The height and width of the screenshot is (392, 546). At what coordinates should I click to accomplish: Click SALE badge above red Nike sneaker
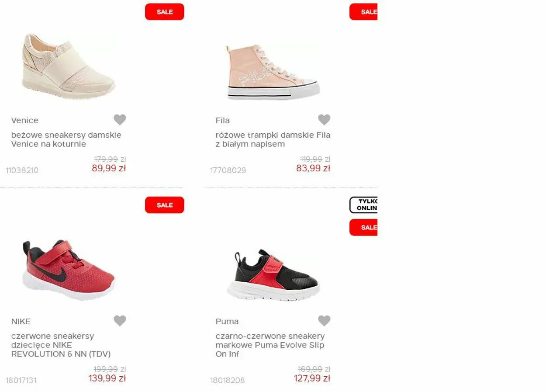tap(165, 205)
